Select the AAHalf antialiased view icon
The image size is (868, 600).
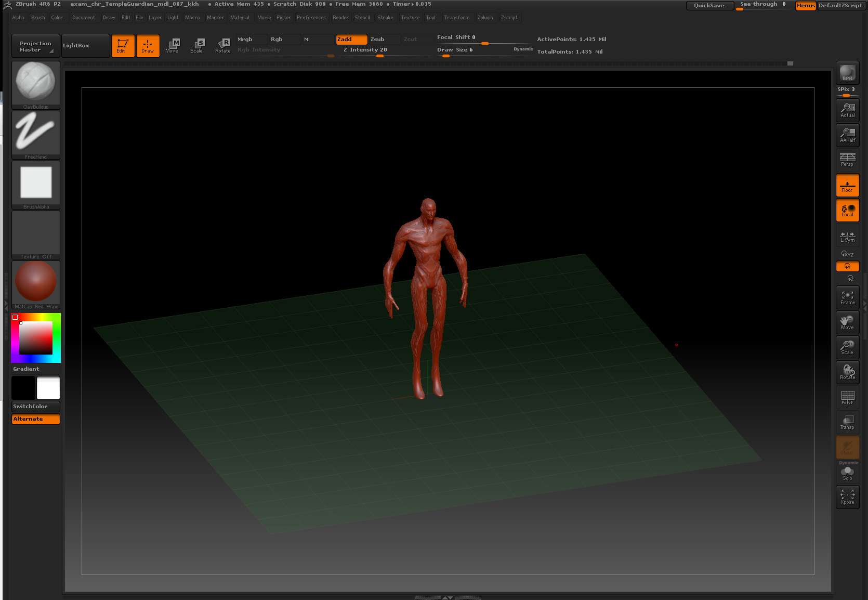pos(847,135)
